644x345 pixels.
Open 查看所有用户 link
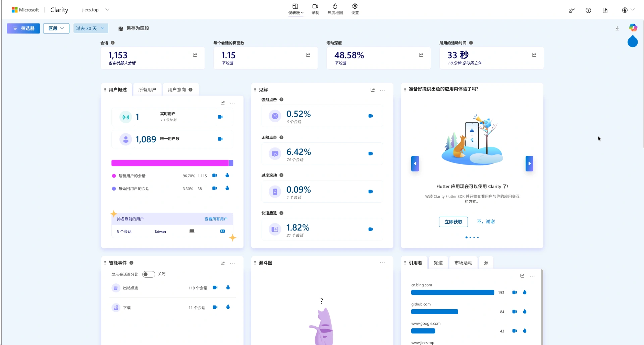click(x=216, y=219)
